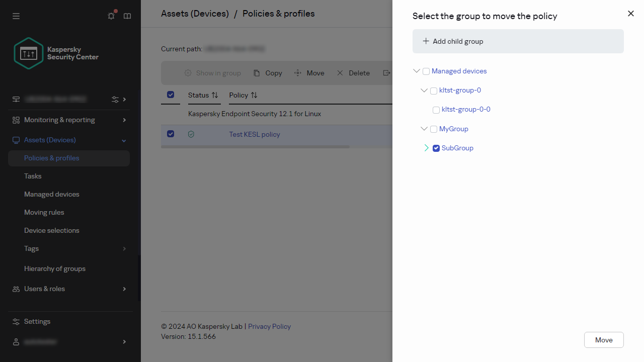Click the plus icon for Add child group

(x=426, y=41)
